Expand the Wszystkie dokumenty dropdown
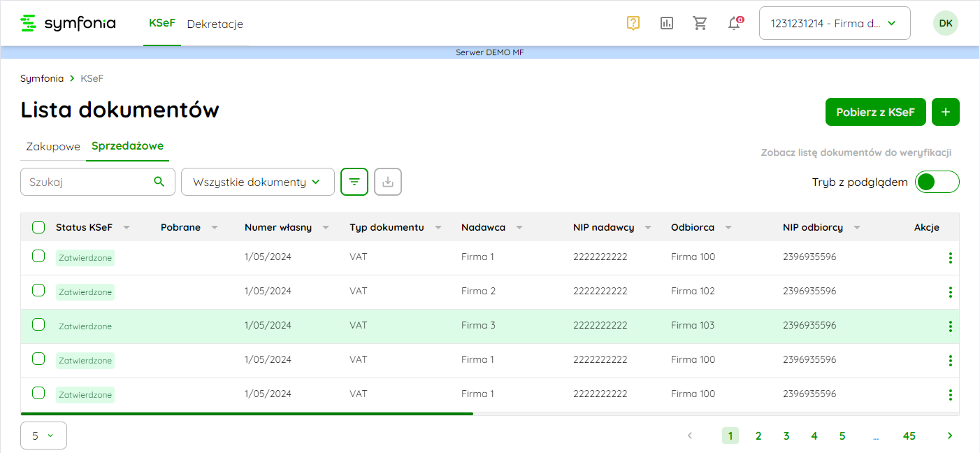The height and width of the screenshot is (453, 980). tap(257, 182)
